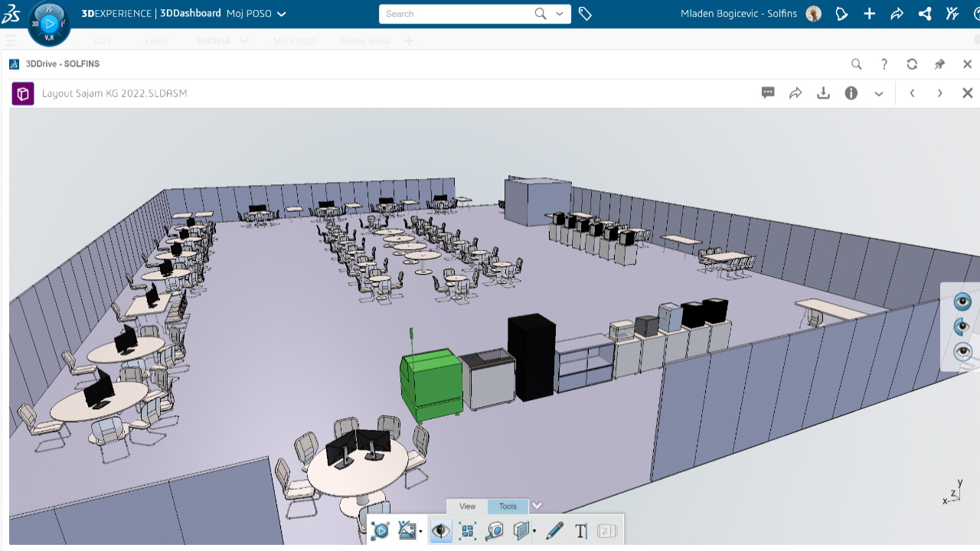Switch to the View tab
The image size is (980, 551).
tap(467, 507)
